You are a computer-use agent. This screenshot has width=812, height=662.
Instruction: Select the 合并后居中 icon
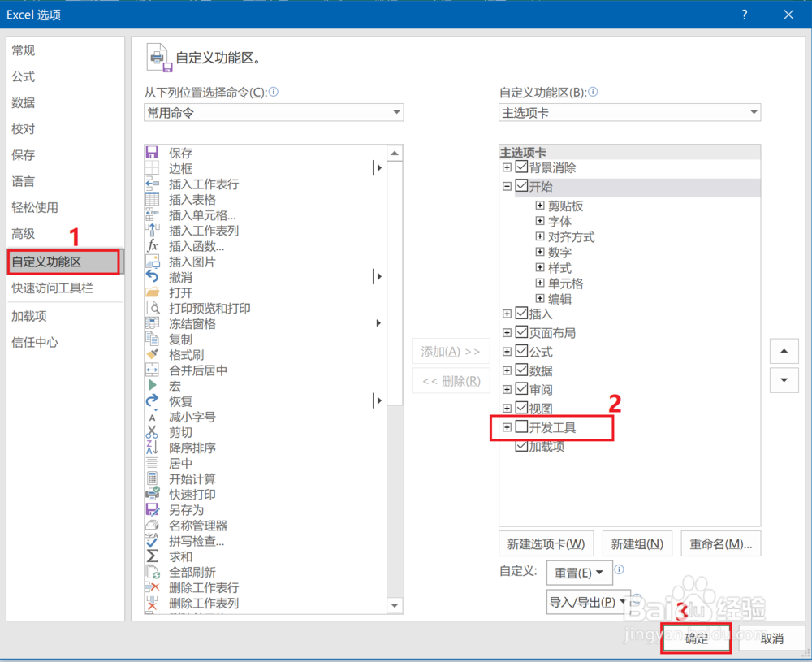[152, 370]
